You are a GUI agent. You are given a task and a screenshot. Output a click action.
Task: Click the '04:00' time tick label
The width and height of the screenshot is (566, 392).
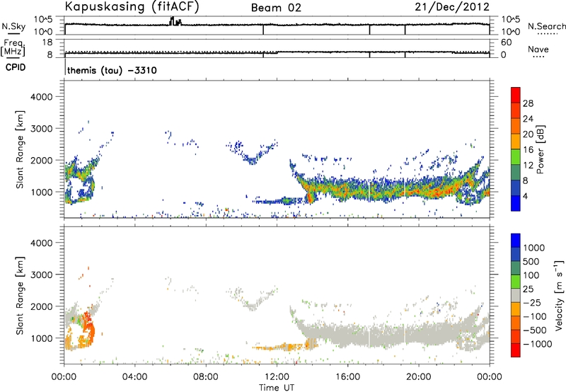click(x=134, y=377)
